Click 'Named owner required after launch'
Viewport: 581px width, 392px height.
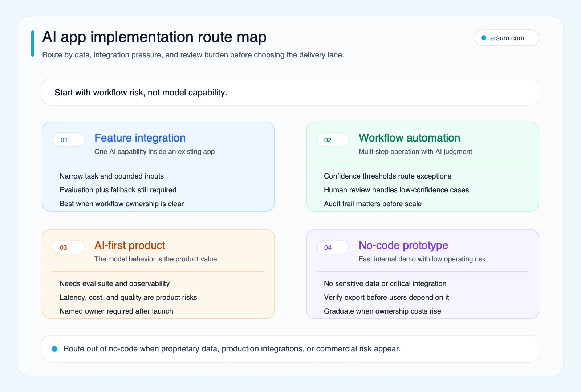click(x=116, y=311)
